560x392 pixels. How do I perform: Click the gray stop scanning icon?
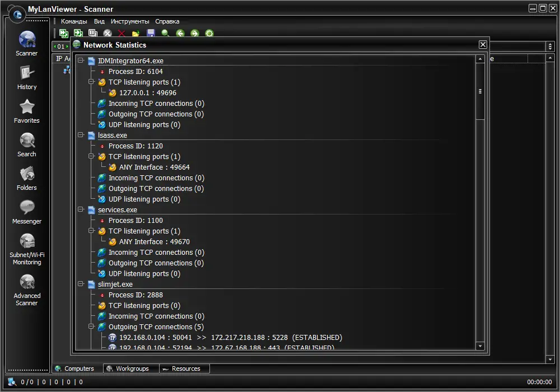pos(108,33)
